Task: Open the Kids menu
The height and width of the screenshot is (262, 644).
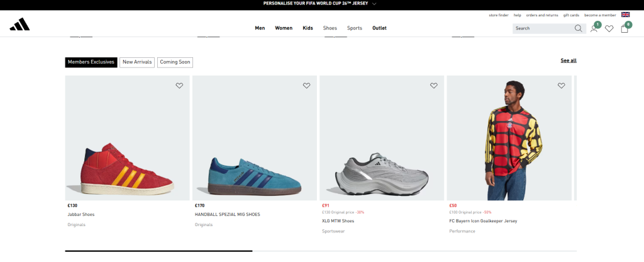Action: pyautogui.click(x=308, y=28)
